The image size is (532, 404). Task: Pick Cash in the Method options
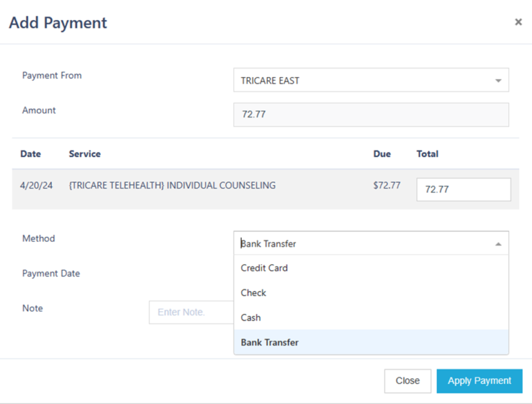tap(251, 318)
